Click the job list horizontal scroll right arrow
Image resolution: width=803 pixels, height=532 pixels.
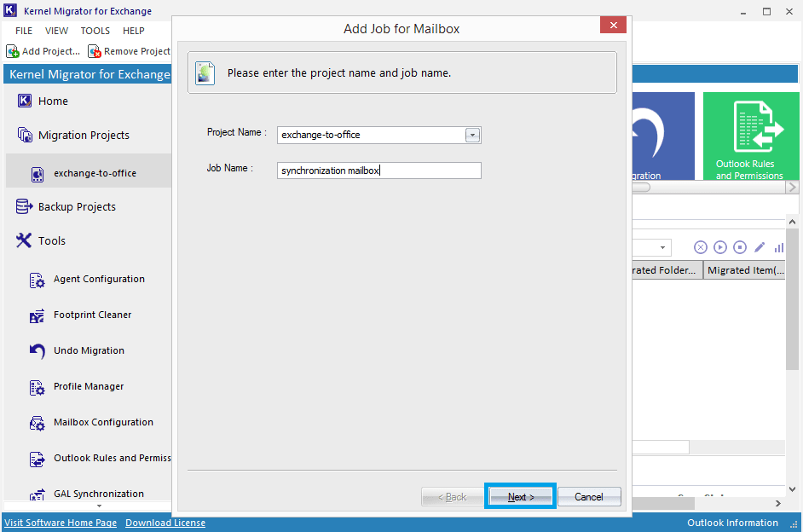(x=778, y=503)
